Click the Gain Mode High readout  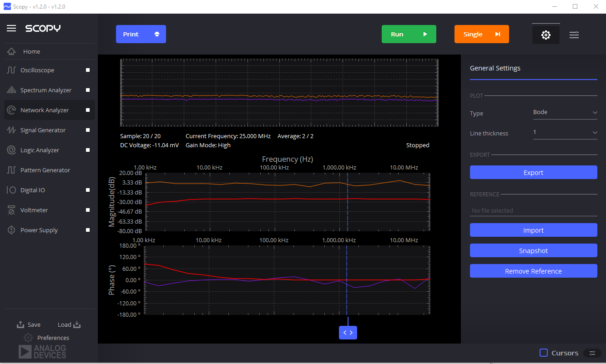[x=208, y=145]
